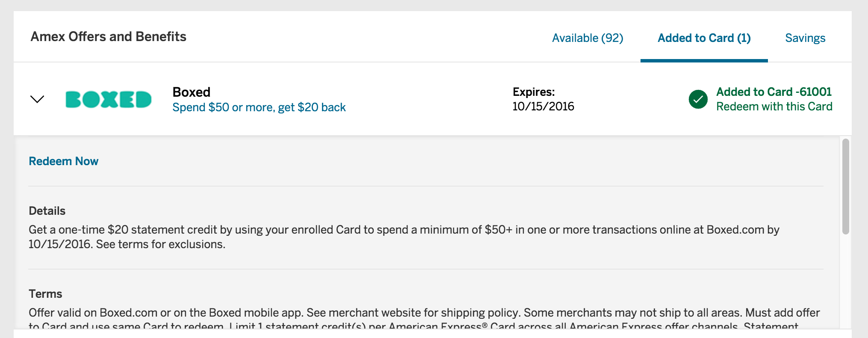The image size is (868, 338).
Task: Click Redeem with this Card text
Action: [x=774, y=106]
